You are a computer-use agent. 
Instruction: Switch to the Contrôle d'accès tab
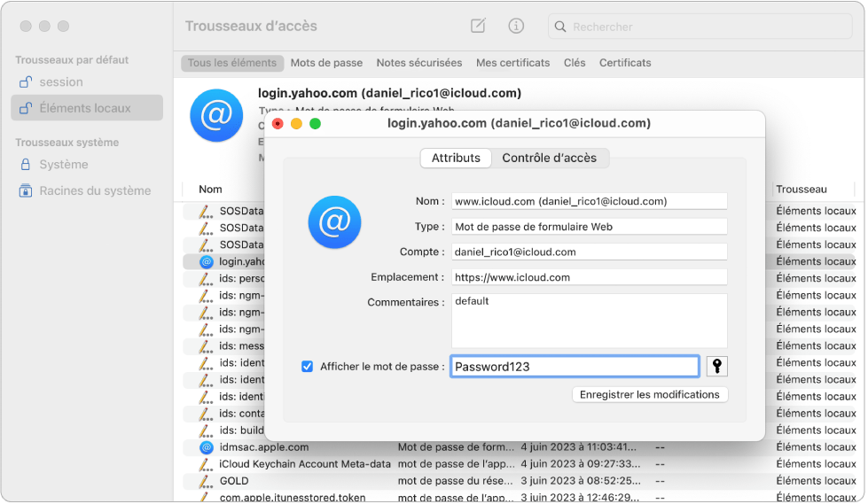coord(549,159)
